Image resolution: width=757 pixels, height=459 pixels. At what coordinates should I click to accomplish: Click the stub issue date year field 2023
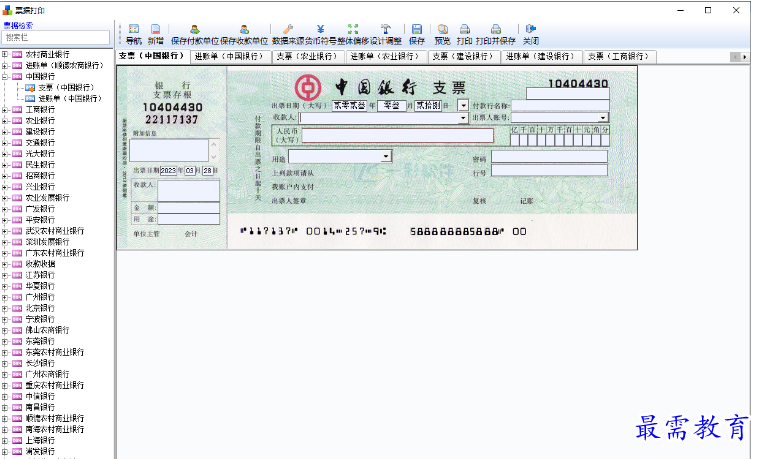click(168, 170)
